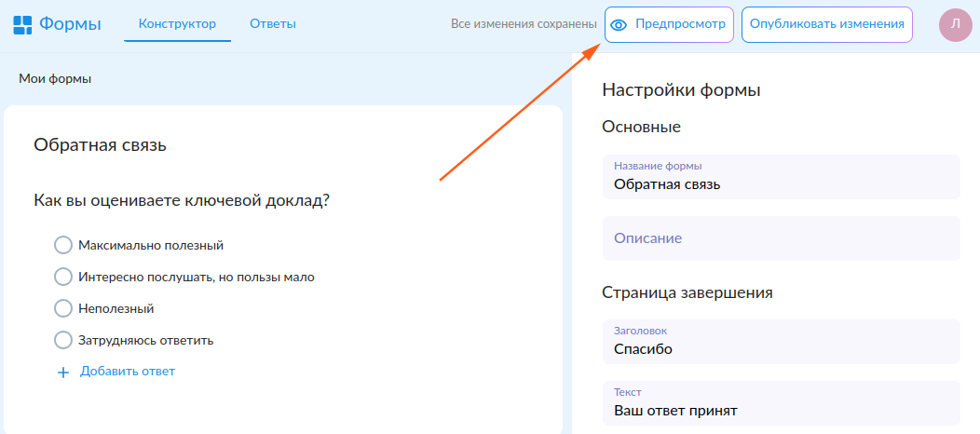This screenshot has height=434, width=980.
Task: Click answer text Затрудняюсь ответить
Action: click(x=145, y=340)
